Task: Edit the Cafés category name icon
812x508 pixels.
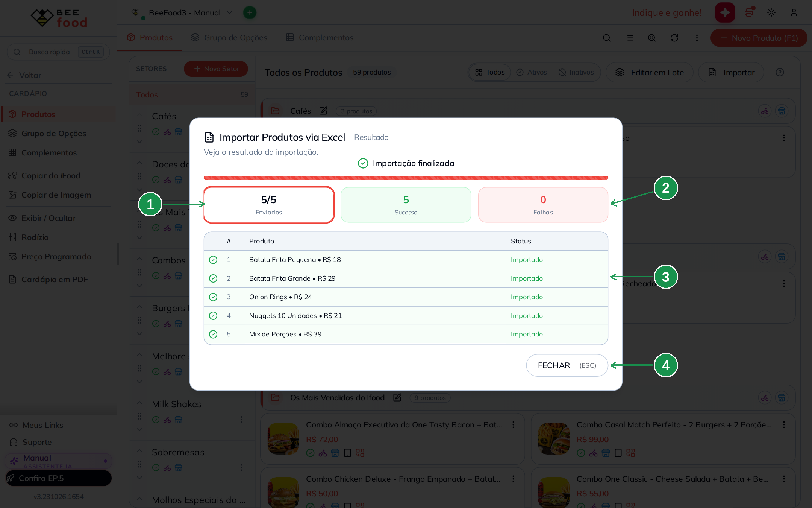Action: click(323, 111)
